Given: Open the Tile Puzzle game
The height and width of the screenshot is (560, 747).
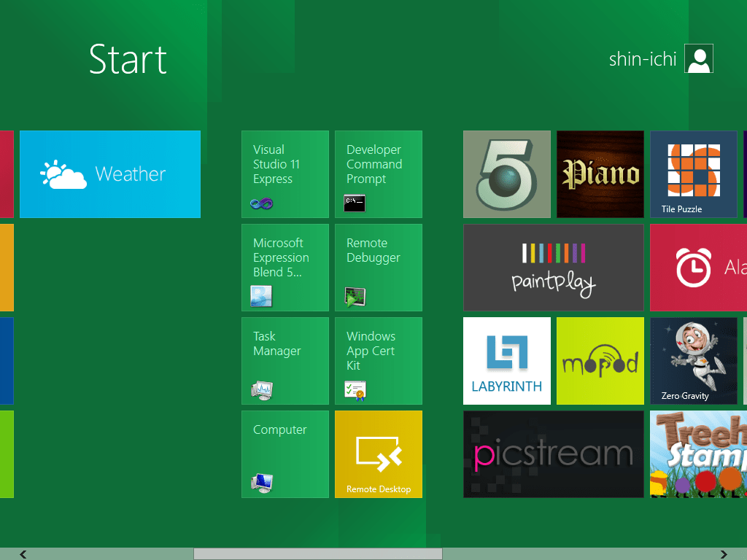Looking at the screenshot, I should [x=694, y=174].
